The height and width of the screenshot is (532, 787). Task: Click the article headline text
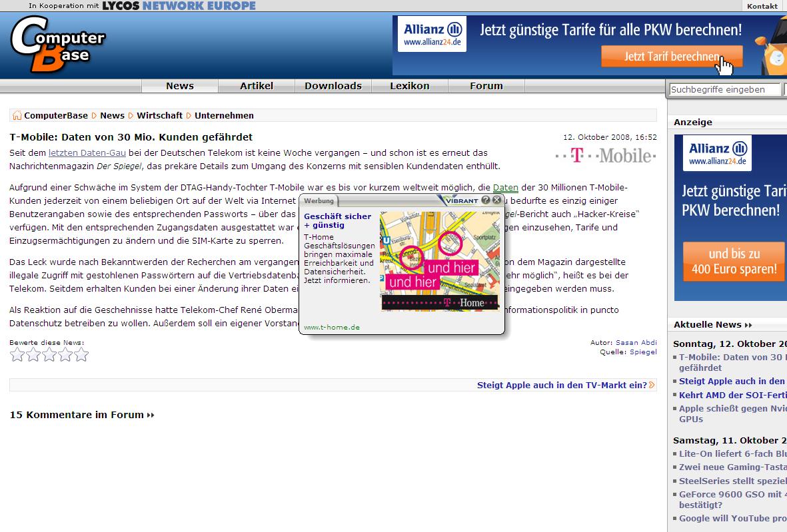131,137
